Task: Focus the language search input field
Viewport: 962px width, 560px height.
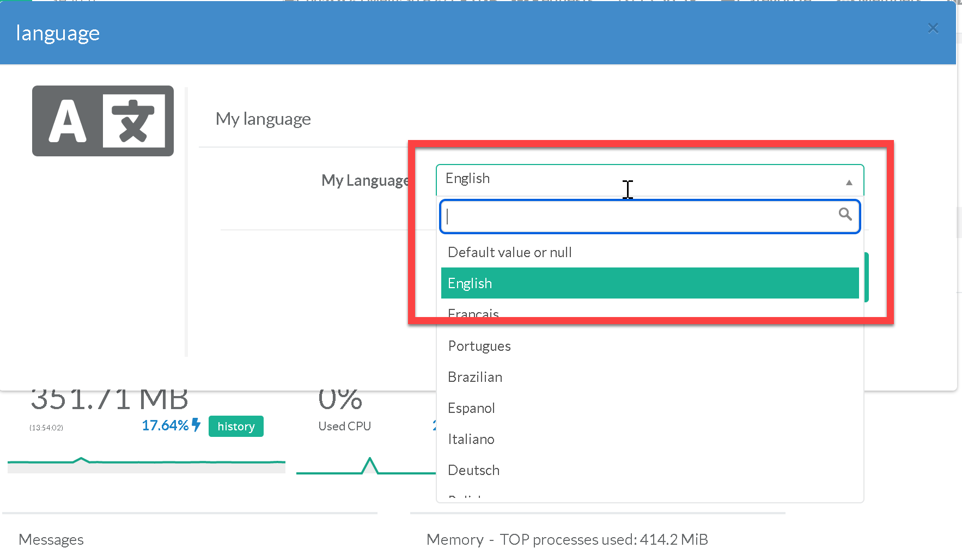Action: [640, 217]
